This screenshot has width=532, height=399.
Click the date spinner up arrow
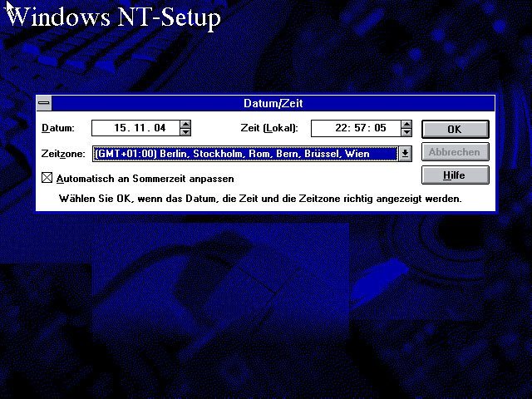click(185, 125)
